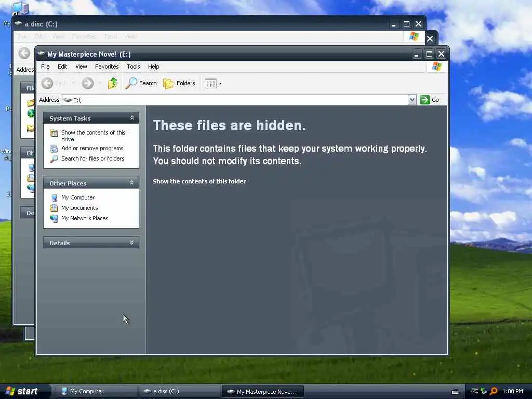
Task: Collapse the System Tasks panel
Action: (132, 118)
